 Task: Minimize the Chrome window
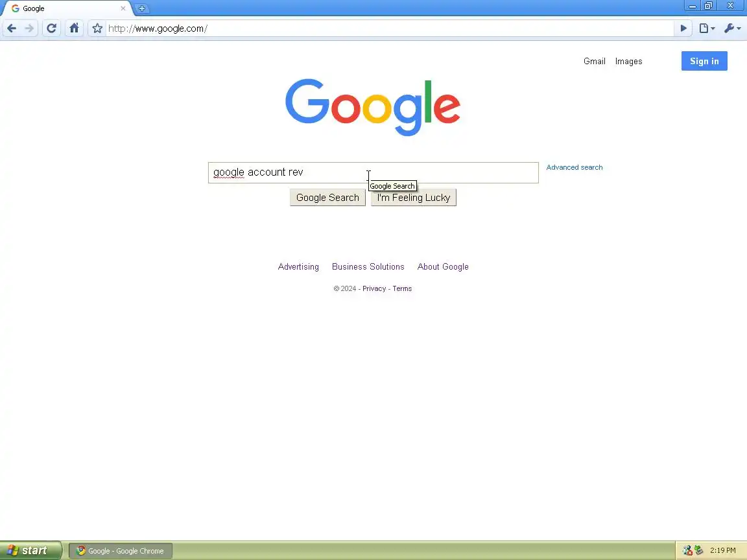[693, 6]
